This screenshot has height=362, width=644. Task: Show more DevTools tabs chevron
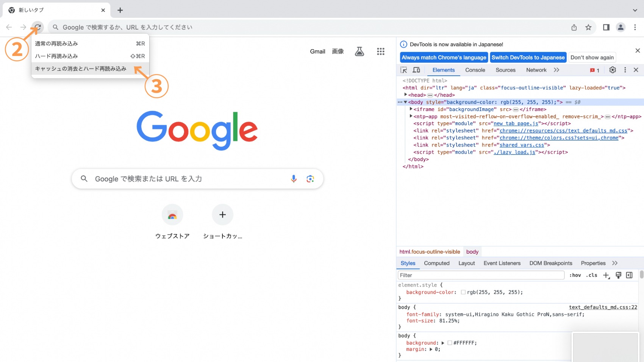click(x=556, y=70)
